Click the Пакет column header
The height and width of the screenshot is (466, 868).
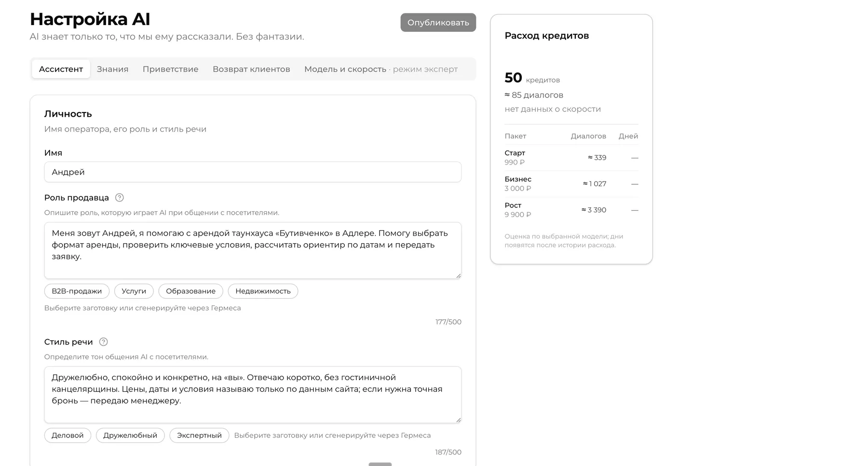pos(515,136)
